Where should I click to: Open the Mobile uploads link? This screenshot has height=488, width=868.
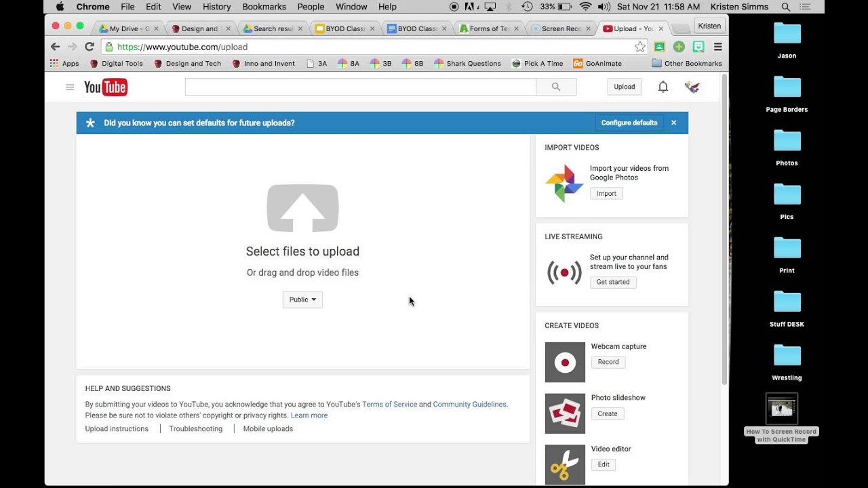coord(268,429)
